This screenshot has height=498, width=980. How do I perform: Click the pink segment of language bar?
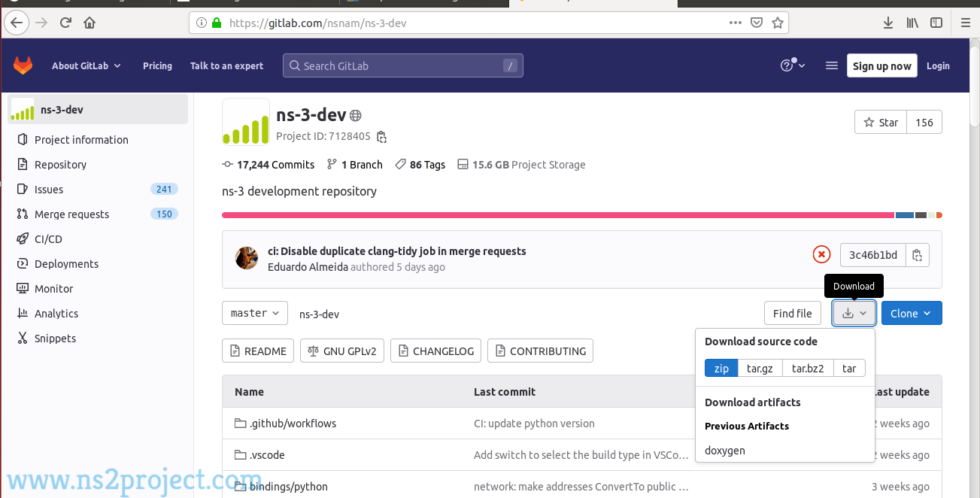[x=558, y=215]
